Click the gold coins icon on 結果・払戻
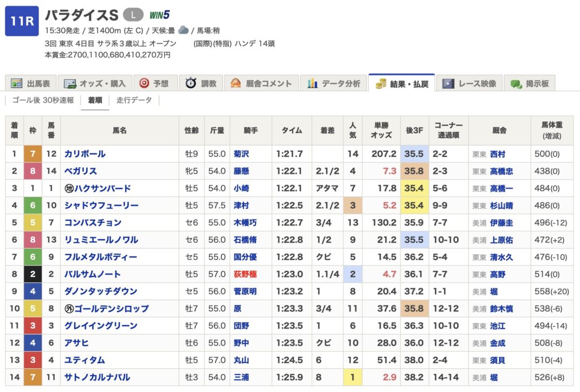The image size is (580, 392). point(381,84)
